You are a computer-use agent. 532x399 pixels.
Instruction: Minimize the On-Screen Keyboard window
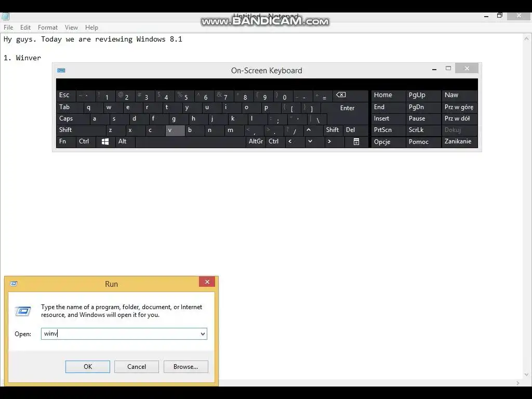coord(434,69)
